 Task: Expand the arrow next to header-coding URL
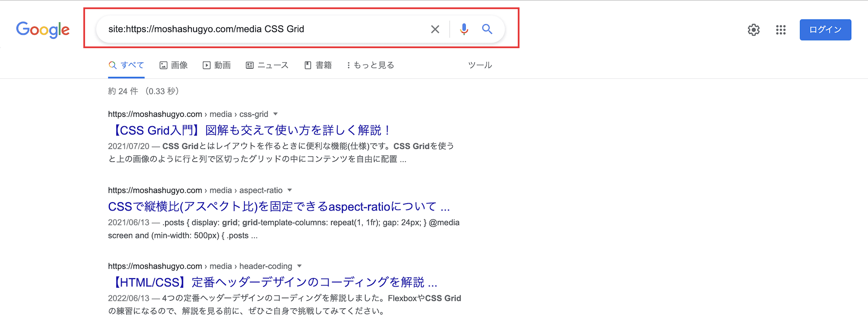coord(299,266)
